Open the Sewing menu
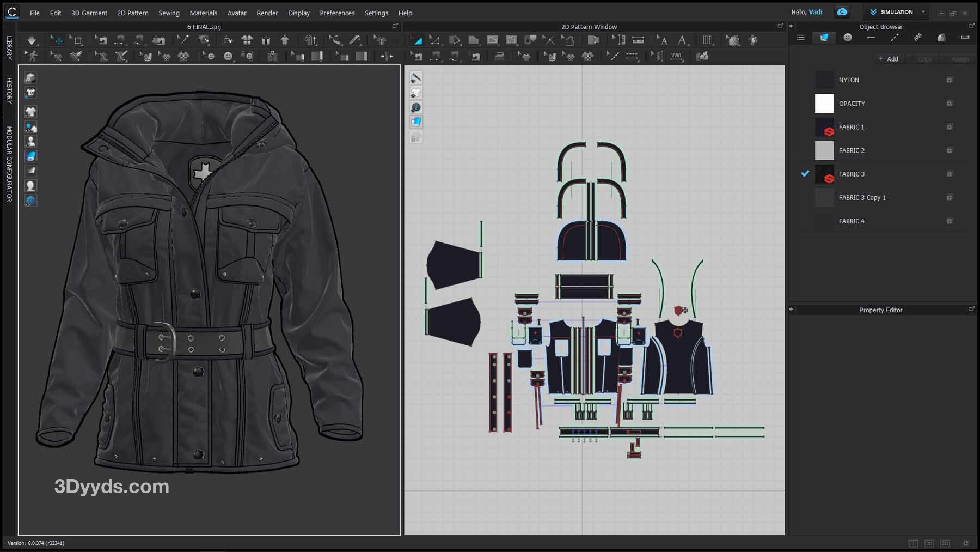 tap(169, 13)
